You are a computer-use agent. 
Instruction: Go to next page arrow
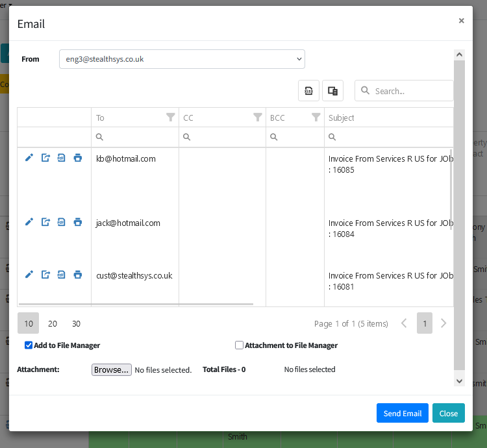click(443, 323)
